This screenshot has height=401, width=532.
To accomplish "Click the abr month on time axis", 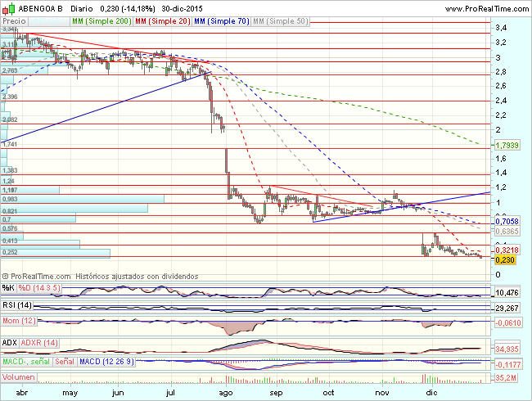I will (x=22, y=393).
